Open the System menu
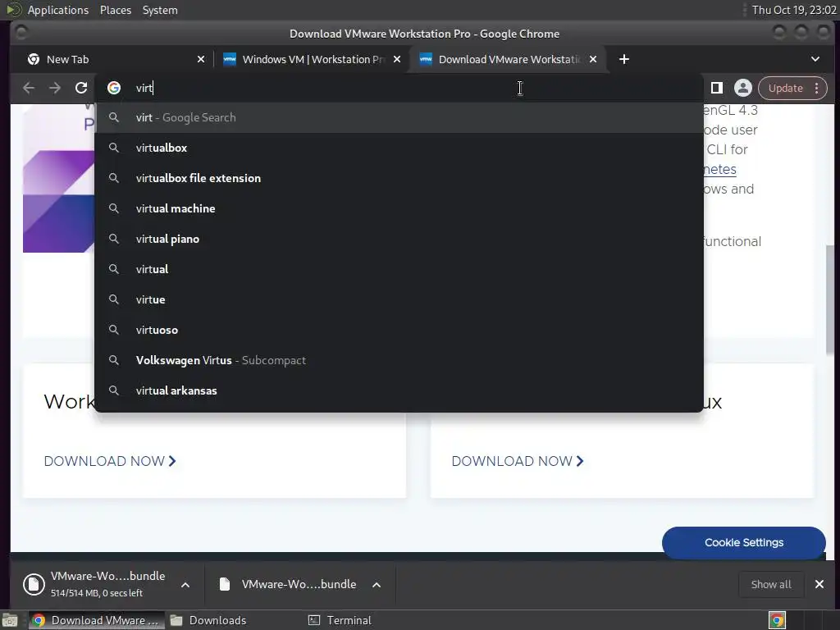Screen dimensions: 840x630 (160, 10)
